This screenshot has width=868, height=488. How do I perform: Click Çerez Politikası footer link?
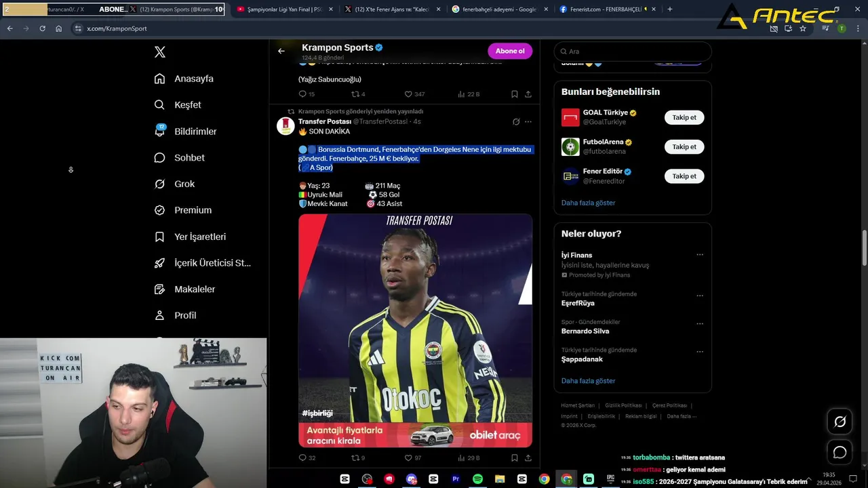669,405
